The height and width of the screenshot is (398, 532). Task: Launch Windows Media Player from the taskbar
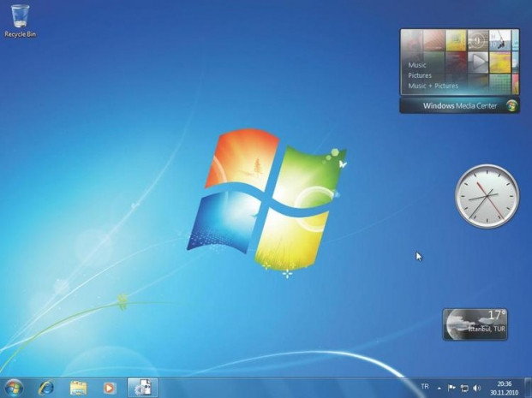(110, 388)
